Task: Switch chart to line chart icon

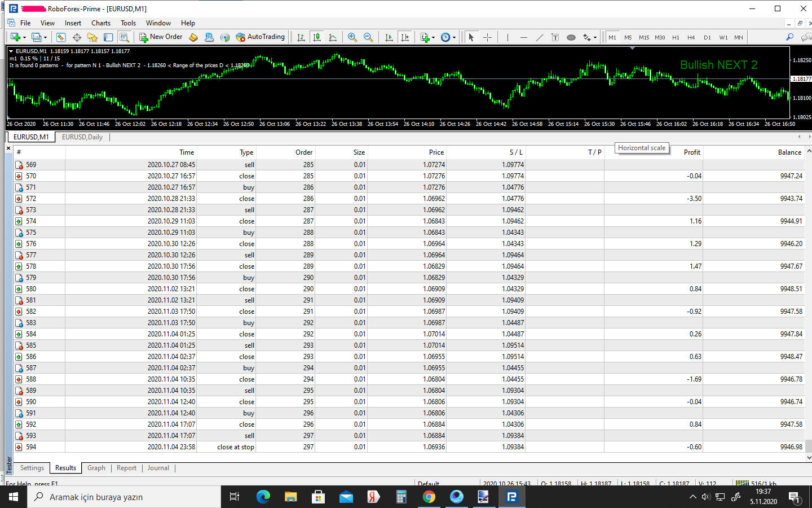Action: 333,37
